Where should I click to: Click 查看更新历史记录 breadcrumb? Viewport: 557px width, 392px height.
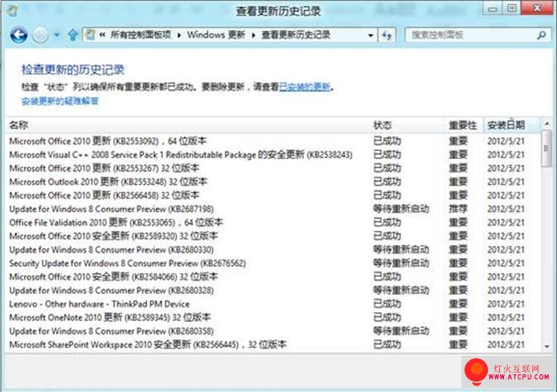(x=296, y=35)
